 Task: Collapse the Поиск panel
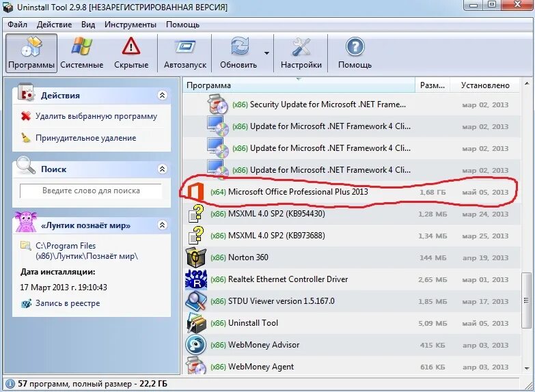click(x=163, y=169)
